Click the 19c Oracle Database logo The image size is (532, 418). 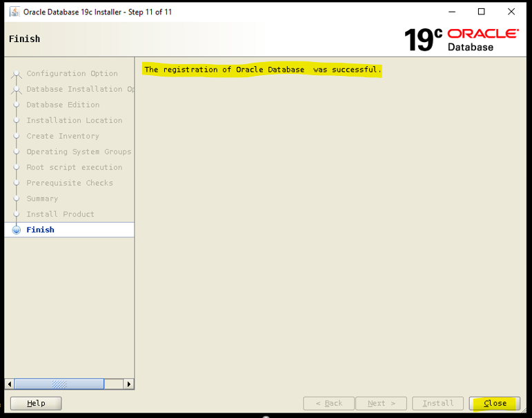click(462, 39)
